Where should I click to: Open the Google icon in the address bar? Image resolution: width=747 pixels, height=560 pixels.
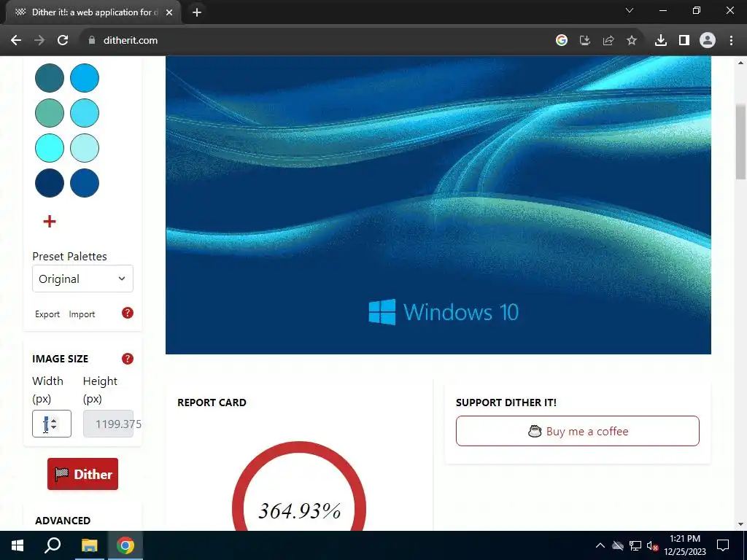562,41
